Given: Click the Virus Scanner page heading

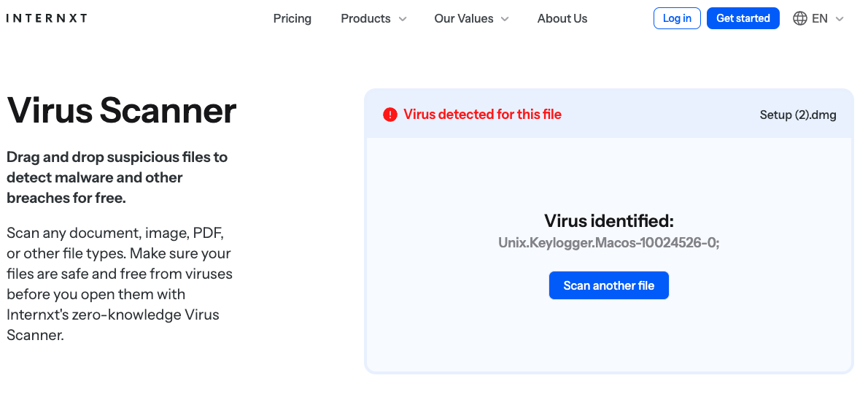Looking at the screenshot, I should [x=122, y=111].
